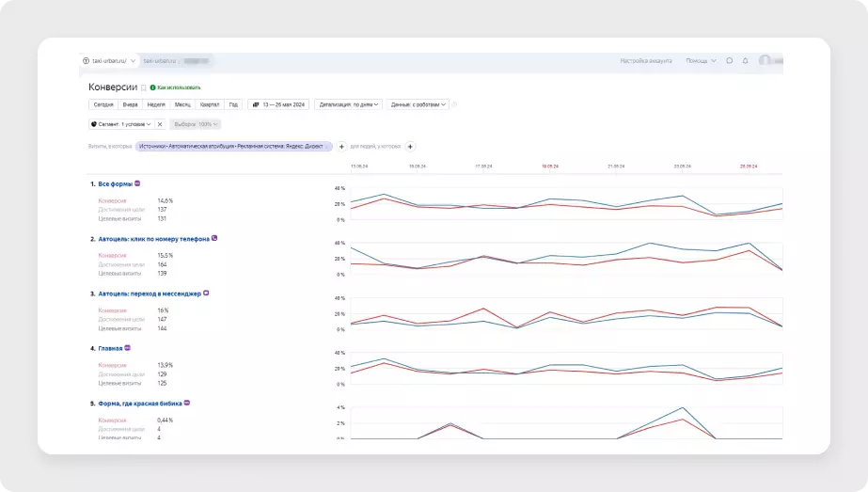The height and width of the screenshot is (492, 868).
Task: Click Достижения цели value 129
Action: point(162,374)
